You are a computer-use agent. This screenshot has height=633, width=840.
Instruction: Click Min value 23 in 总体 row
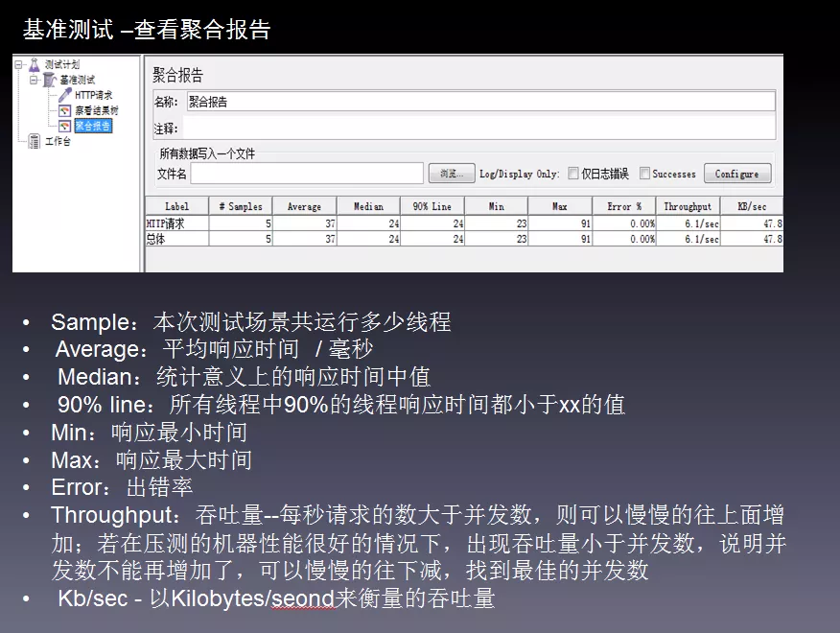click(496, 239)
